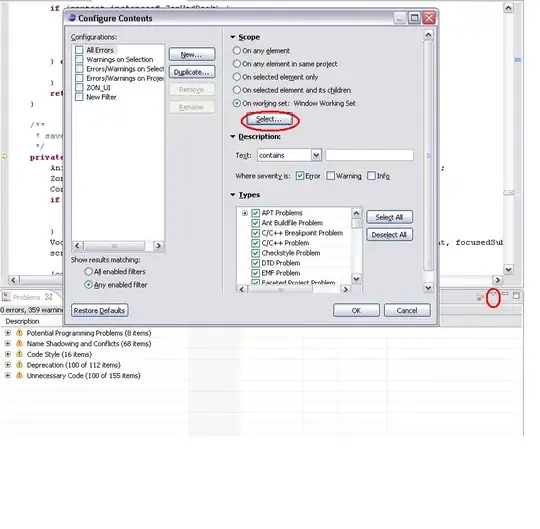The width and height of the screenshot is (540, 529).
Task: Click editor vertical scrollbar down arrow
Action: tap(508, 269)
